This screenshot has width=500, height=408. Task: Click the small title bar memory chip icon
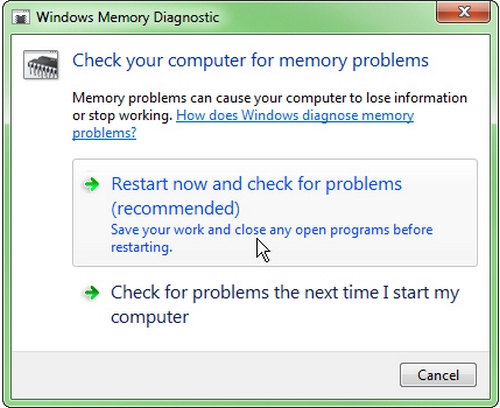tap(21, 17)
